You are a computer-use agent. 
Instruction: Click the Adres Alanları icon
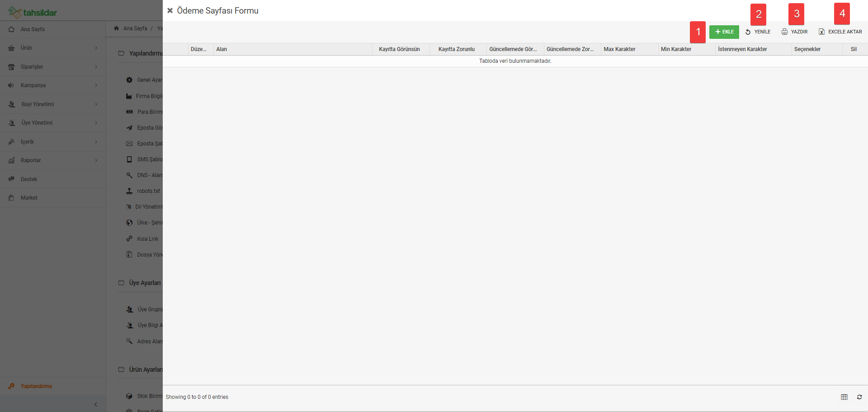pyautogui.click(x=129, y=341)
